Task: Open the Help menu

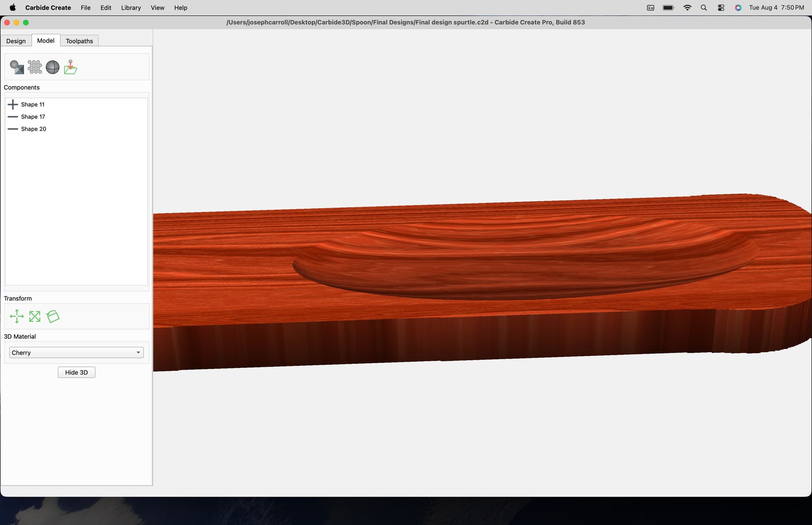Action: tap(181, 8)
